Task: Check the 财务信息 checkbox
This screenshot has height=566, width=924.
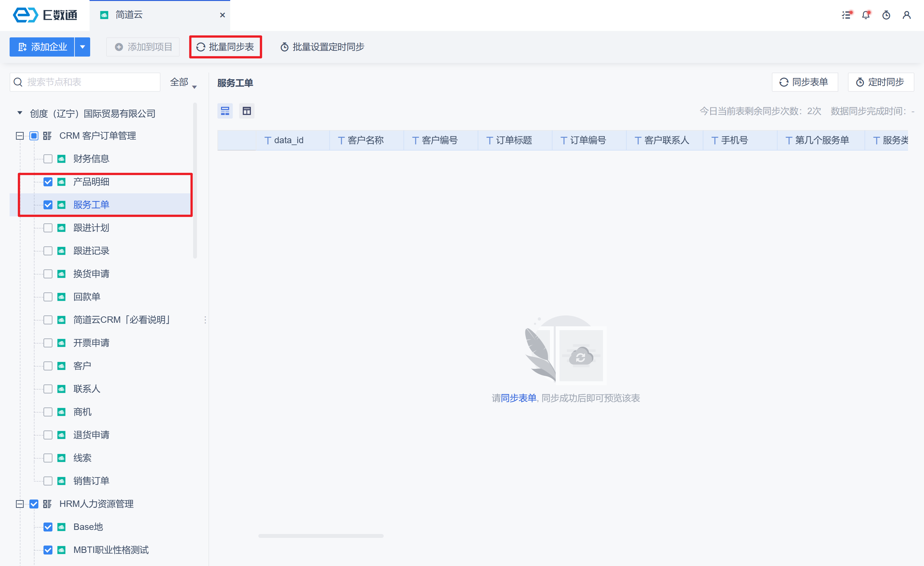Action: pyautogui.click(x=48, y=159)
